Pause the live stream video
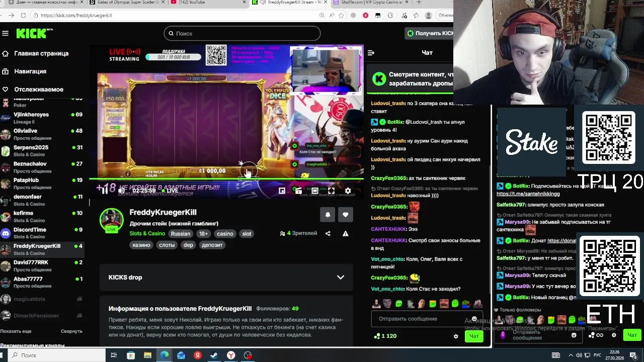Image resolution: width=644 pixels, height=362 pixels. (x=105, y=191)
